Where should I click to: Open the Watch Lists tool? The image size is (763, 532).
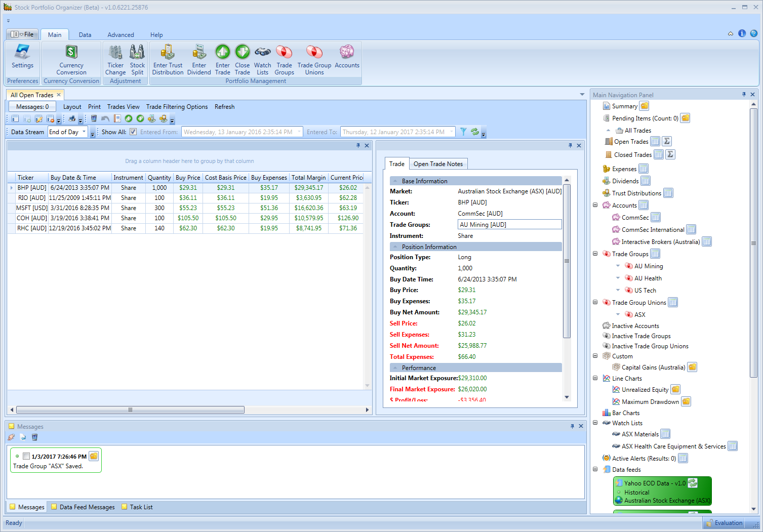pyautogui.click(x=262, y=58)
